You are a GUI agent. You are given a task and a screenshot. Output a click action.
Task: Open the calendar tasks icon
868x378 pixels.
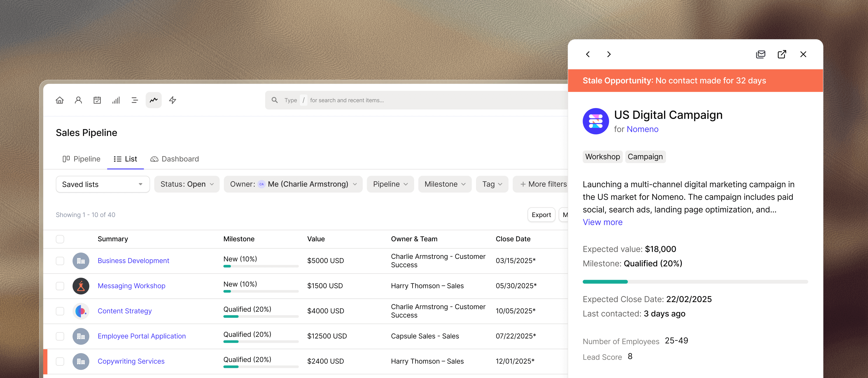[97, 100]
